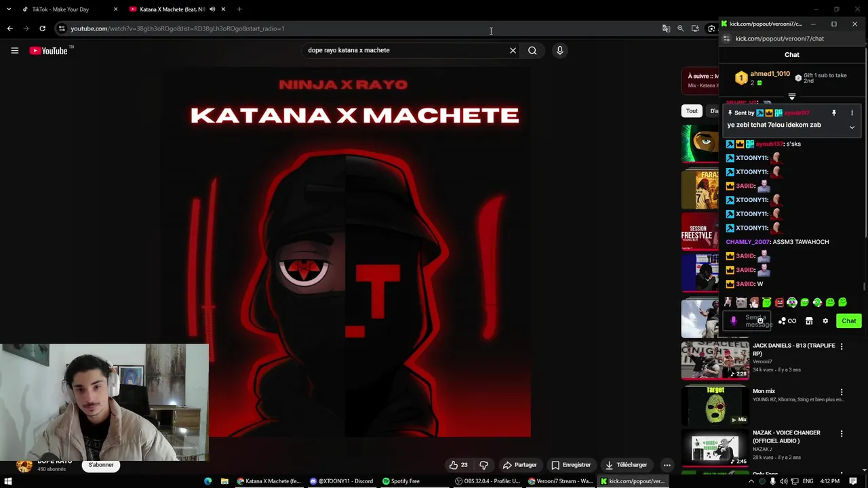
Task: Open the Partager share dialog
Action: coord(519,465)
